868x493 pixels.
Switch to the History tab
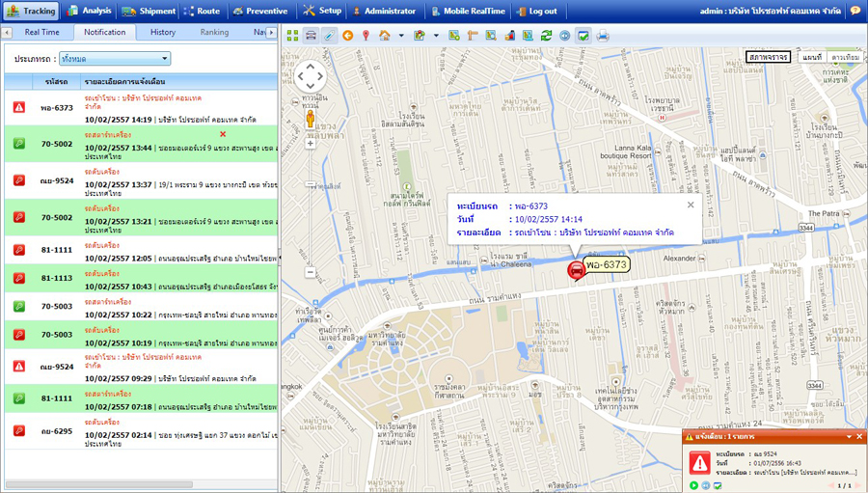click(x=163, y=32)
